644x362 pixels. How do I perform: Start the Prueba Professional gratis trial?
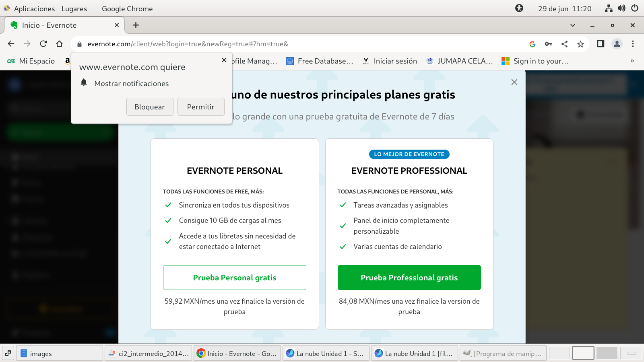pyautogui.click(x=409, y=278)
